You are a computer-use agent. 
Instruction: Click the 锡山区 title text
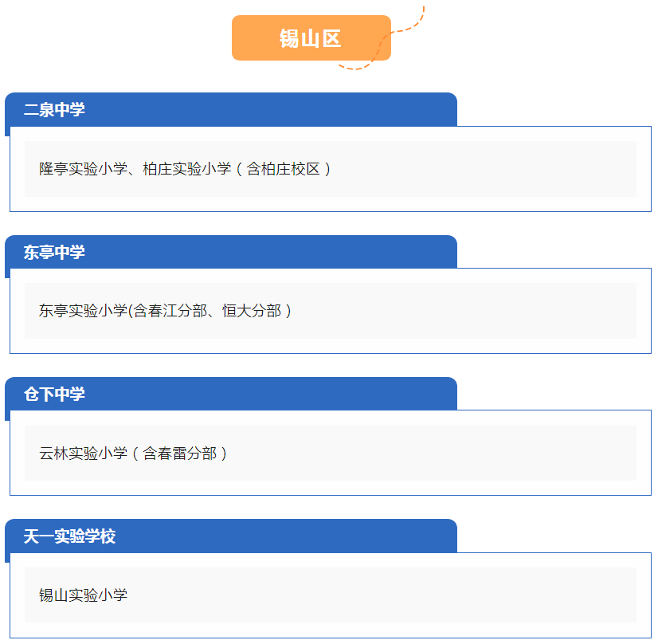[x=311, y=38]
